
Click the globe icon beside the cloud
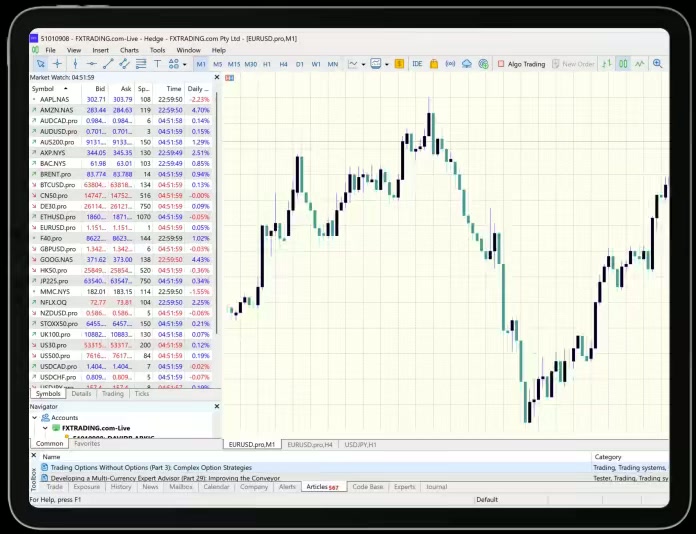(483, 64)
